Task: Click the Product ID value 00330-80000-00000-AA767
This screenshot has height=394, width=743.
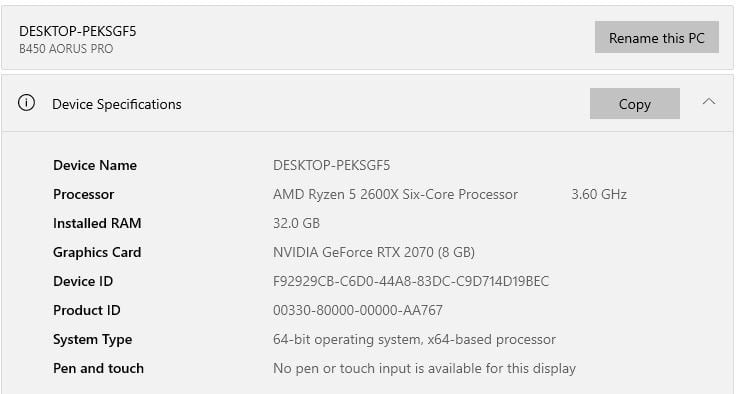Action: tap(358, 310)
